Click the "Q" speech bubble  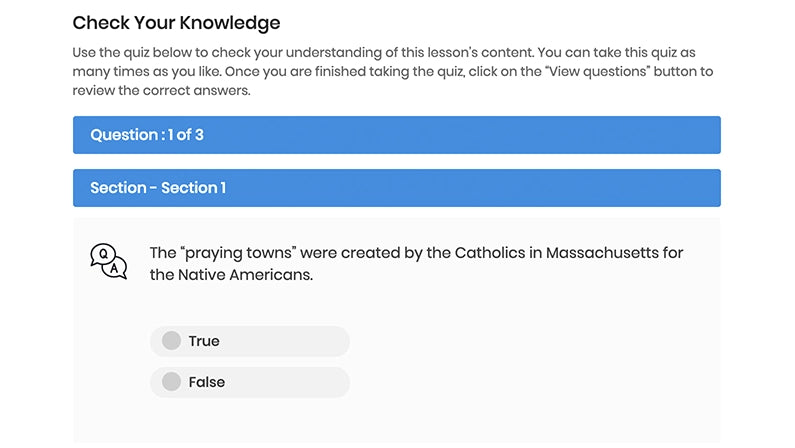[x=102, y=254]
